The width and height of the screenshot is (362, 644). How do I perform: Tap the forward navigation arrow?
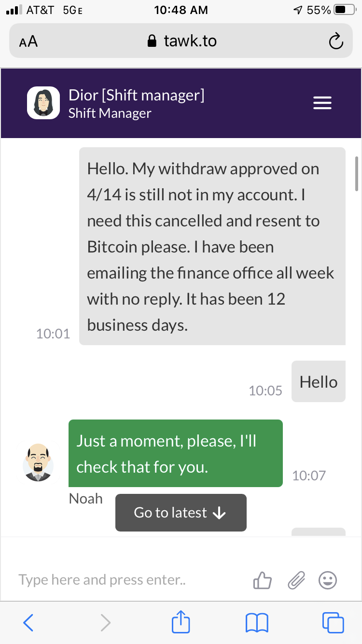pyautogui.click(x=105, y=622)
